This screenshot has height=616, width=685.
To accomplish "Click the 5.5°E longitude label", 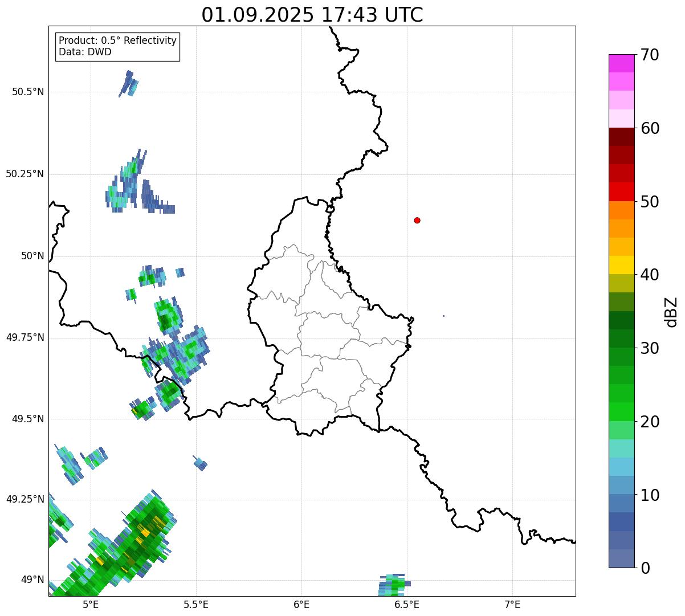I will coord(196,605).
